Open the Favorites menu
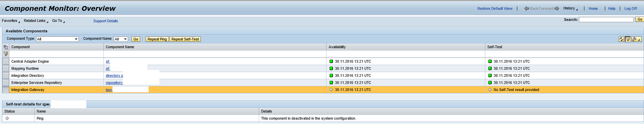 [11, 21]
